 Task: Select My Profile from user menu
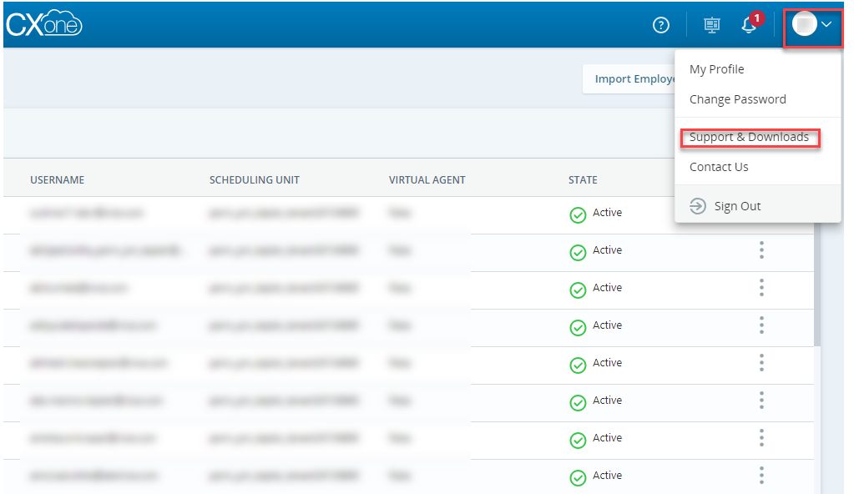point(716,69)
